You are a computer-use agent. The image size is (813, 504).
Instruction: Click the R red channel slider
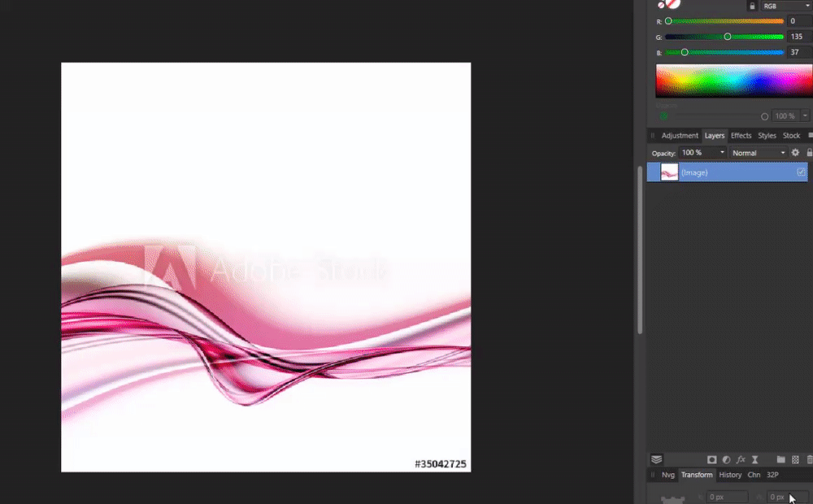click(724, 21)
